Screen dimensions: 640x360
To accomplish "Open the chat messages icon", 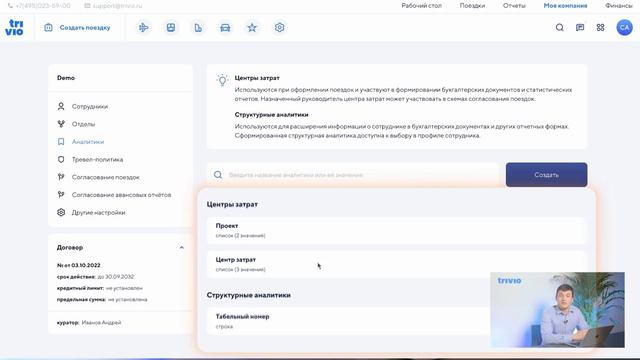I will pyautogui.click(x=580, y=27).
